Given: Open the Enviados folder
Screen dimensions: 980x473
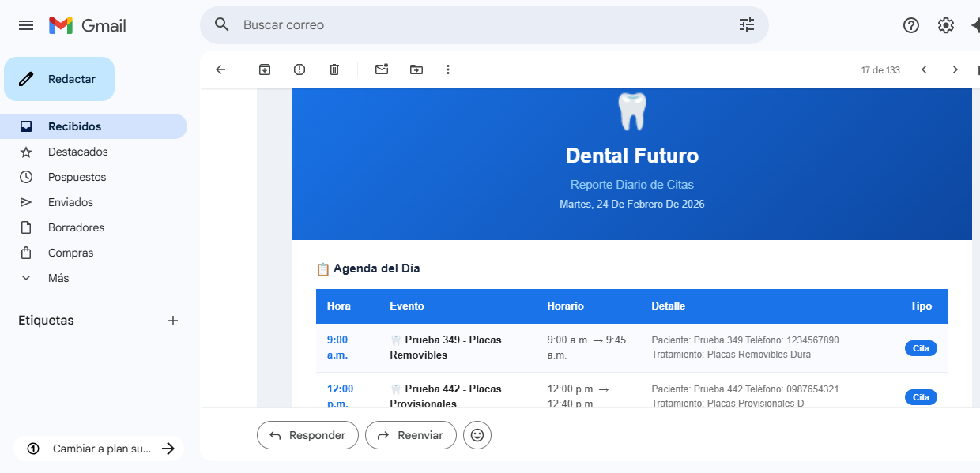Looking at the screenshot, I should click(x=70, y=202).
